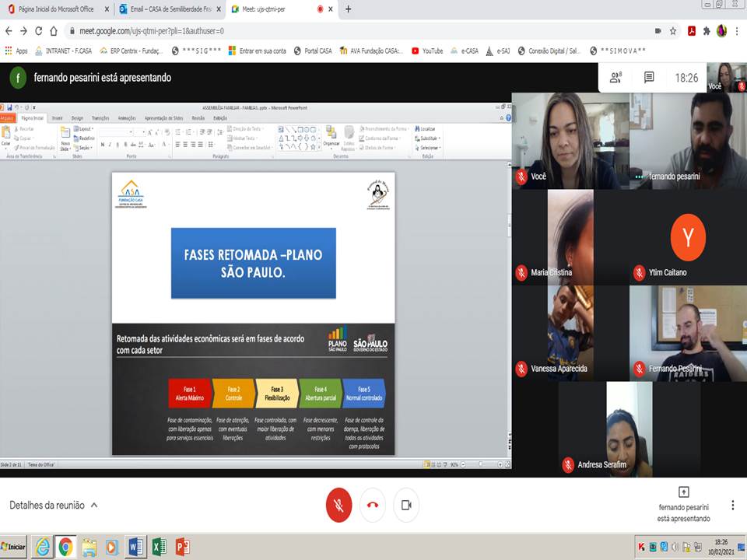Open the Conexão Digital bookmark
The width and height of the screenshot is (747, 560).
549,51
